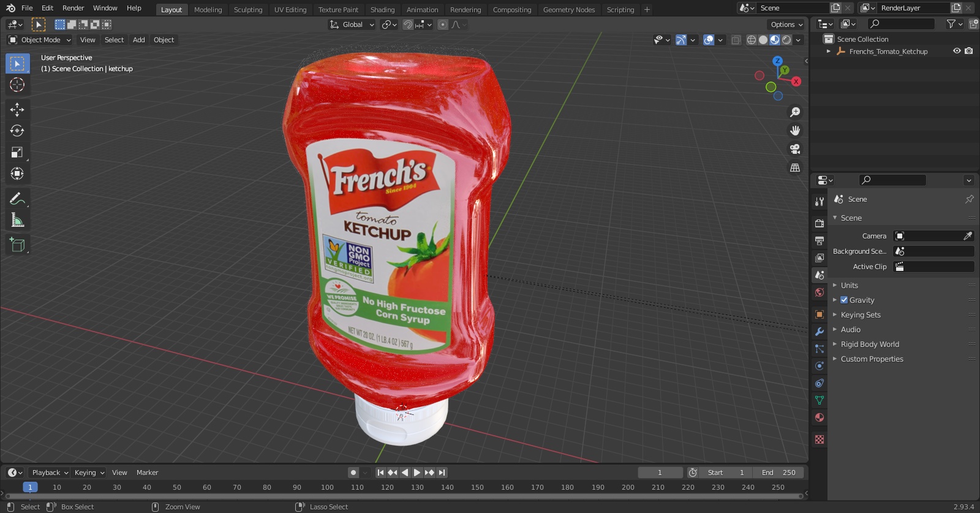
Task: Open the File menu
Action: pyautogui.click(x=27, y=8)
